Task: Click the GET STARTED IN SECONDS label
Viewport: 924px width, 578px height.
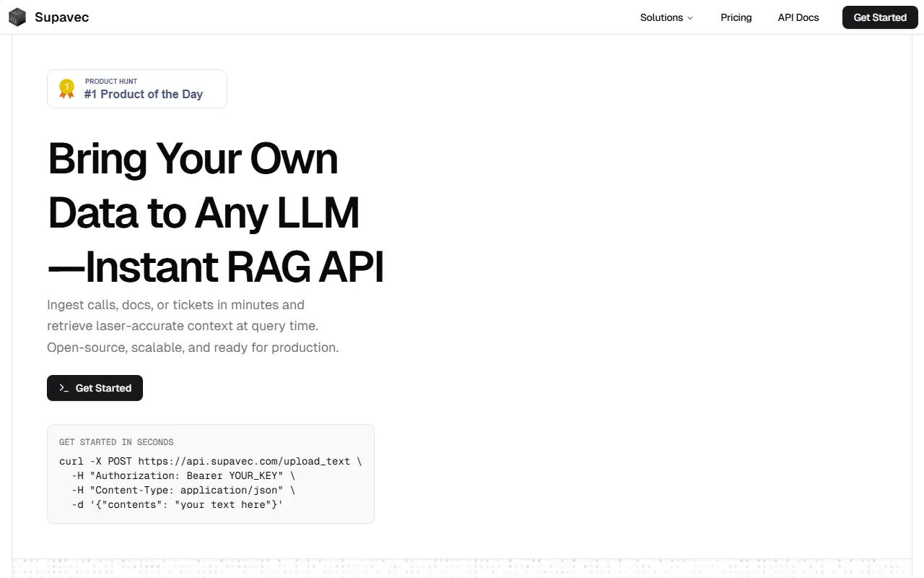Action: point(116,442)
